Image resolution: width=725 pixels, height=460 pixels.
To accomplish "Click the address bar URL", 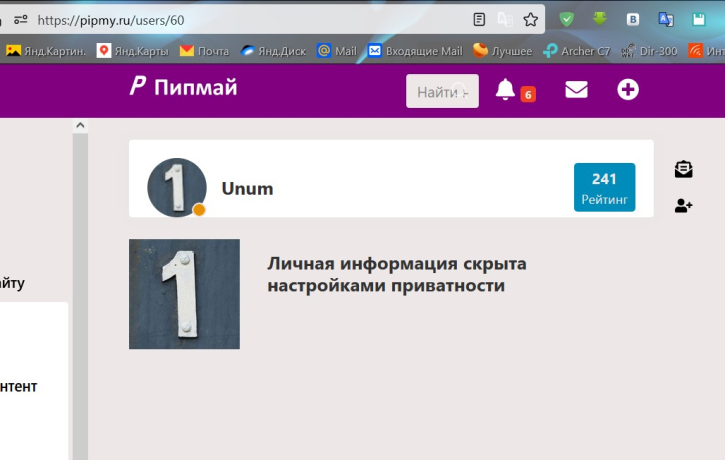I will tap(111, 20).
